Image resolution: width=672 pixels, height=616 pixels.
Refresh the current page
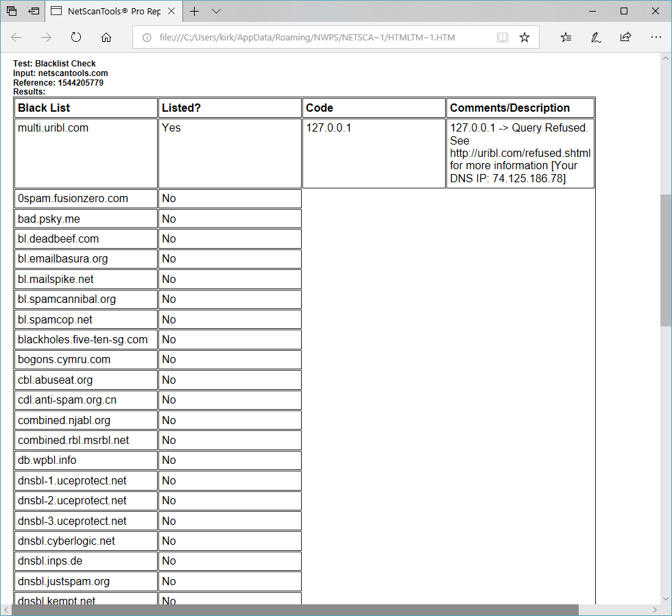tap(76, 37)
